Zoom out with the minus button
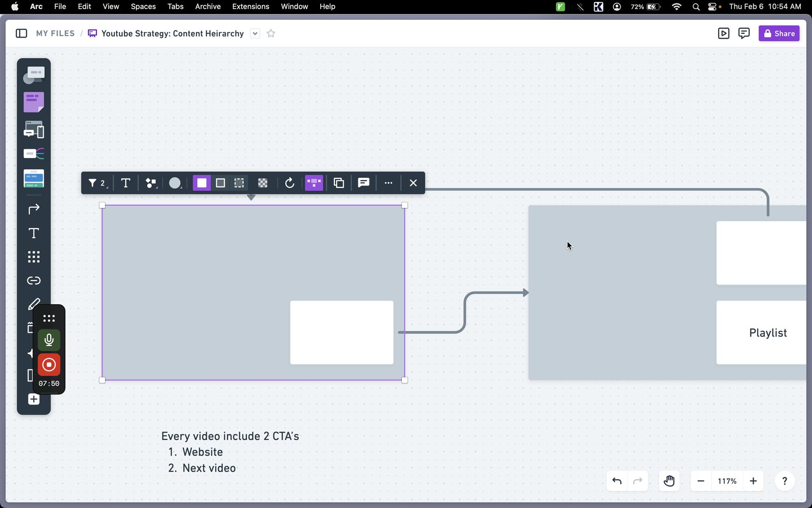The image size is (812, 508). coord(701,481)
